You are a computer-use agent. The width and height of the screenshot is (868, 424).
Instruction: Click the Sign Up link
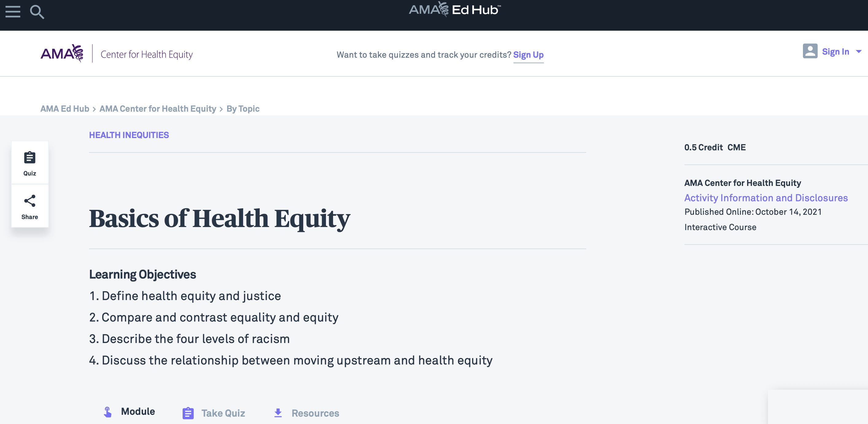coord(528,55)
